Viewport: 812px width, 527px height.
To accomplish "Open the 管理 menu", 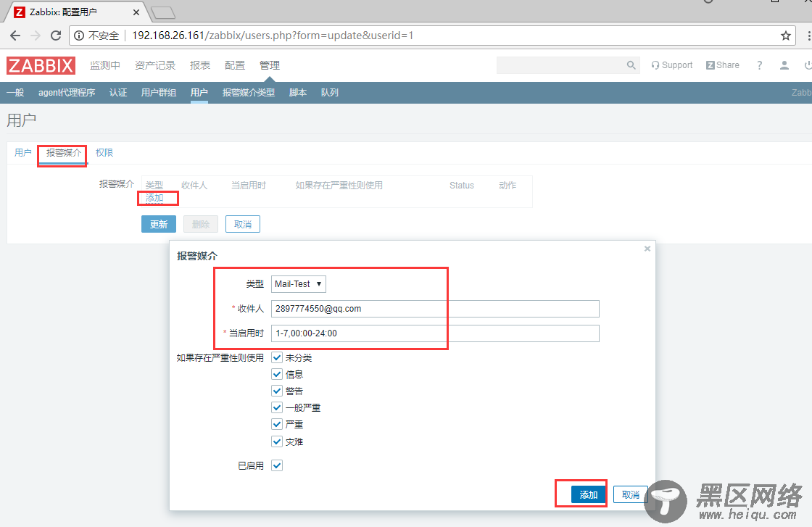I will click(x=269, y=65).
